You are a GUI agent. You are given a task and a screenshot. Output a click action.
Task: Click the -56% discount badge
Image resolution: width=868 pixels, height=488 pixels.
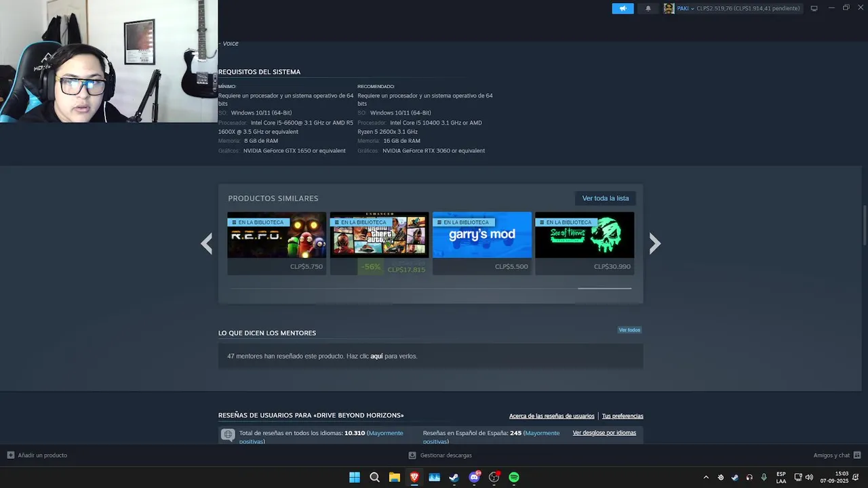pyautogui.click(x=370, y=266)
